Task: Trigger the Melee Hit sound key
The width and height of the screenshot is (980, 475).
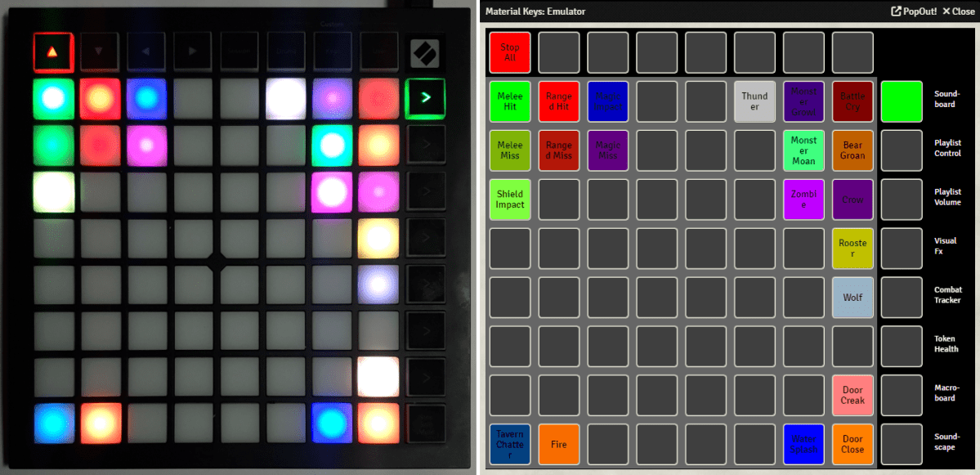Action: point(510,101)
